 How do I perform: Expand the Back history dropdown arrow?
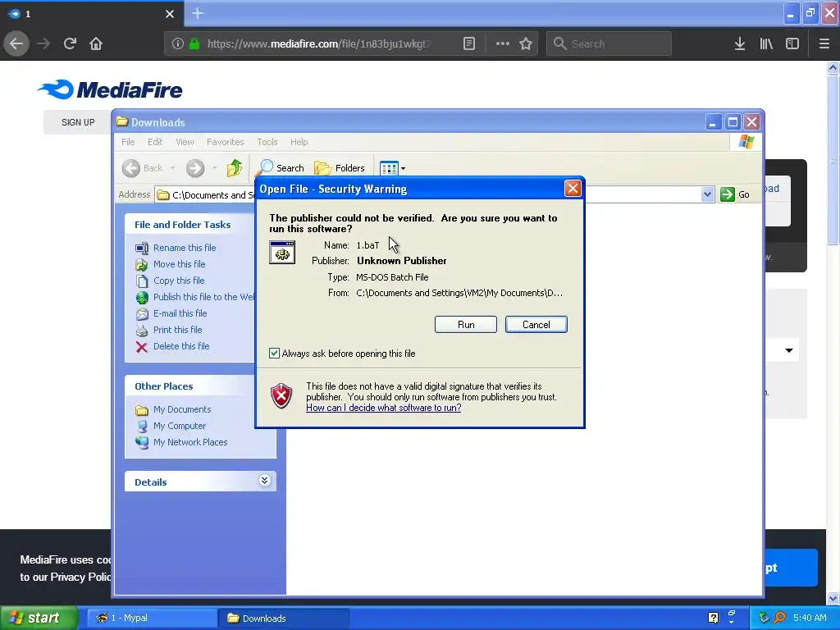pyautogui.click(x=172, y=168)
